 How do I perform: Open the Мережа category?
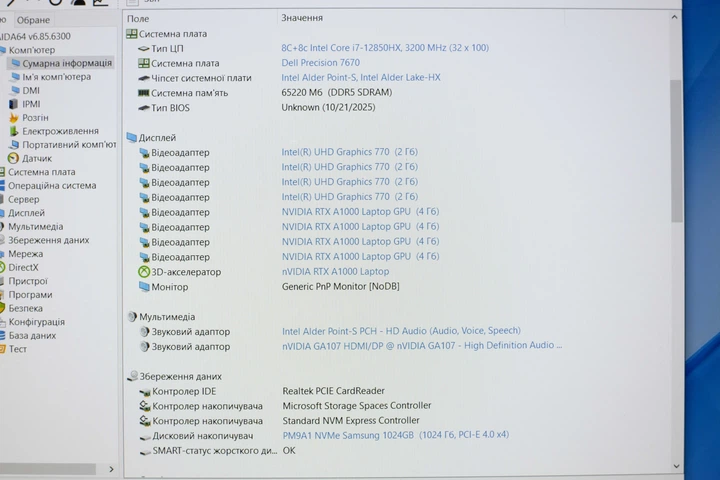coord(25,254)
